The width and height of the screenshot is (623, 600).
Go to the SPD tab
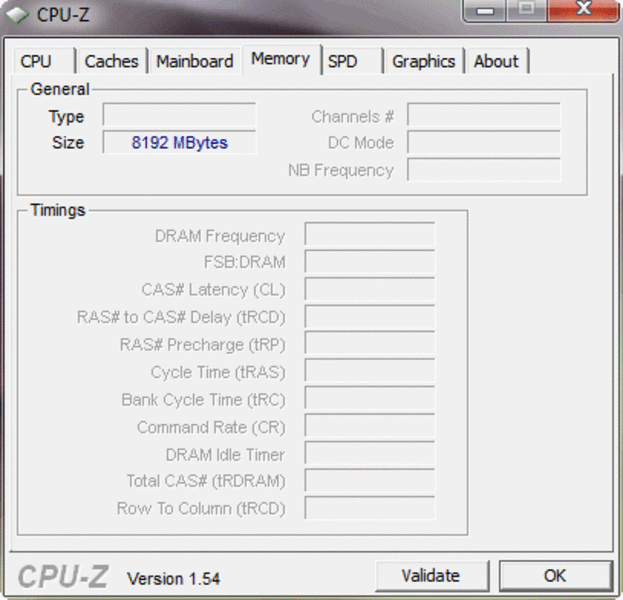pos(353,61)
